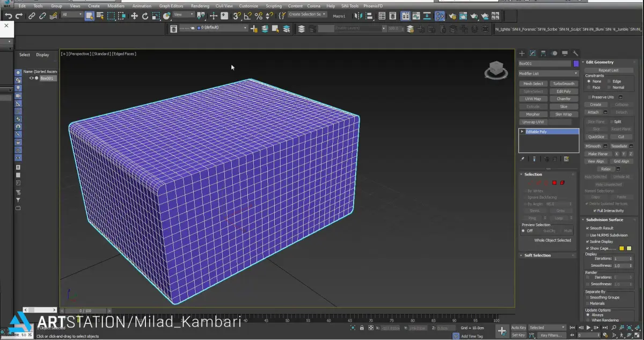Open the Graph Editors menu

pyautogui.click(x=171, y=6)
